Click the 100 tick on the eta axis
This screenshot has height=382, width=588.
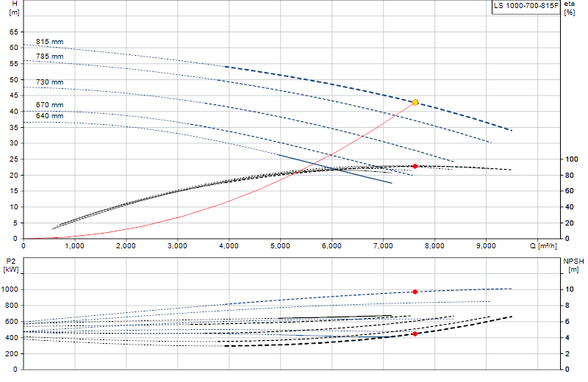tap(572, 159)
